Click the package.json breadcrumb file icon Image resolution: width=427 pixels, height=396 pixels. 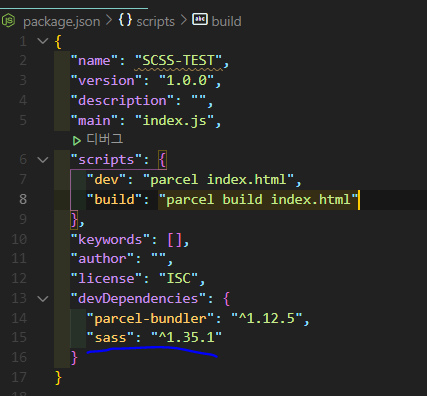point(8,21)
